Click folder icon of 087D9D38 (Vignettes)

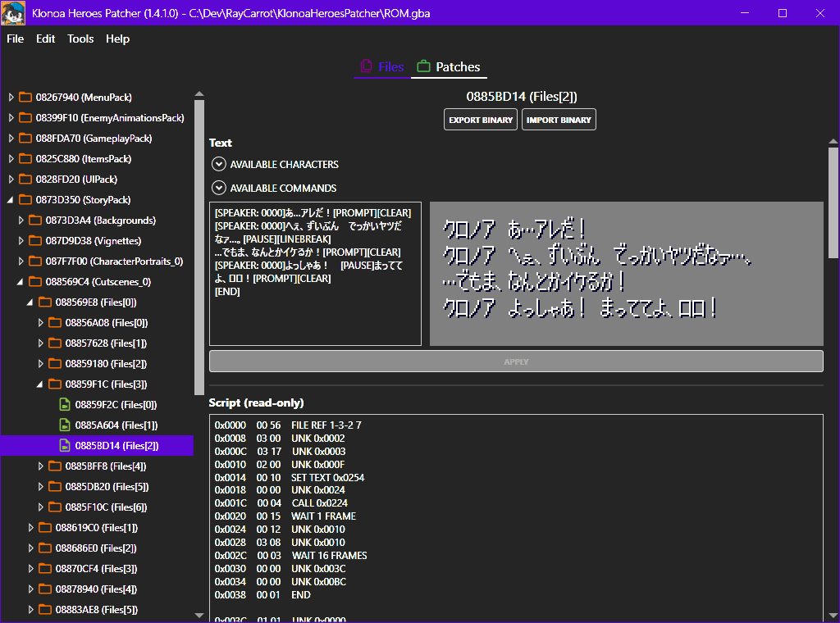[x=35, y=240]
